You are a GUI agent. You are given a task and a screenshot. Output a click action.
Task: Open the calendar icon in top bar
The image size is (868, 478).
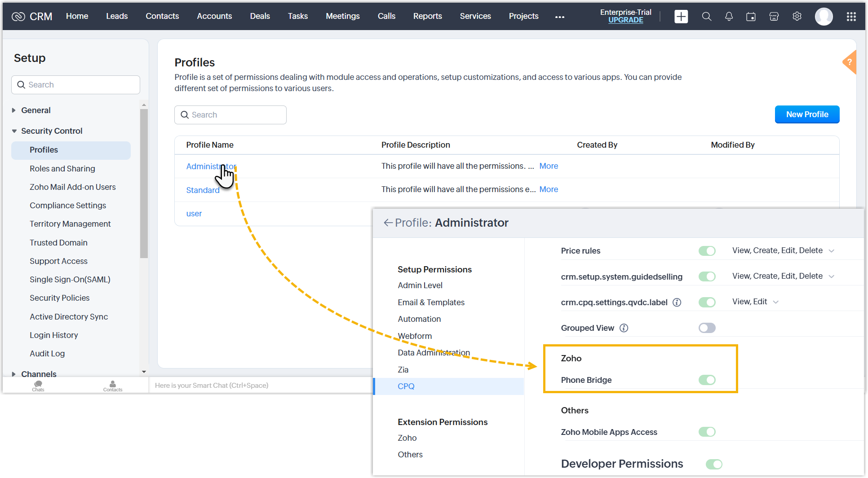coord(751,17)
